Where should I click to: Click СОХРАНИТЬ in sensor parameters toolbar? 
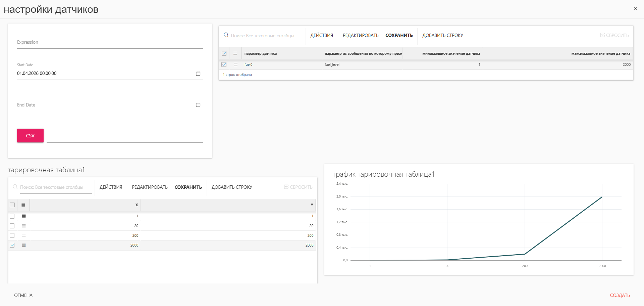coord(399,35)
